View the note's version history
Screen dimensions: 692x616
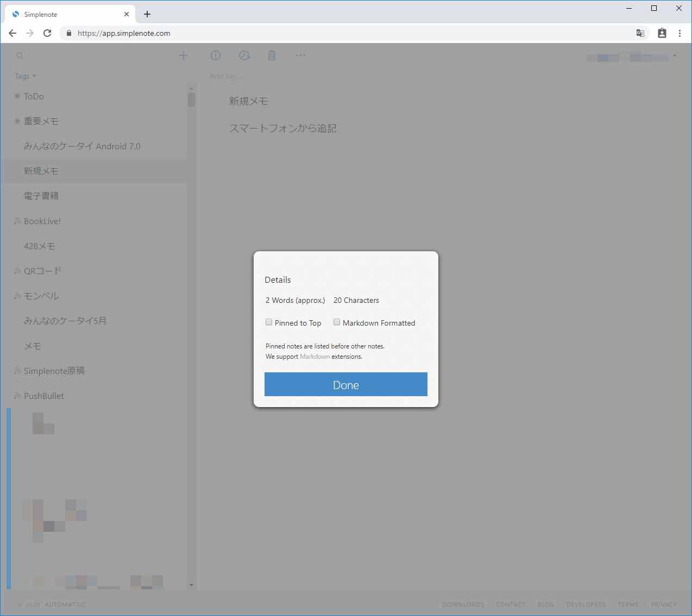pyautogui.click(x=244, y=55)
